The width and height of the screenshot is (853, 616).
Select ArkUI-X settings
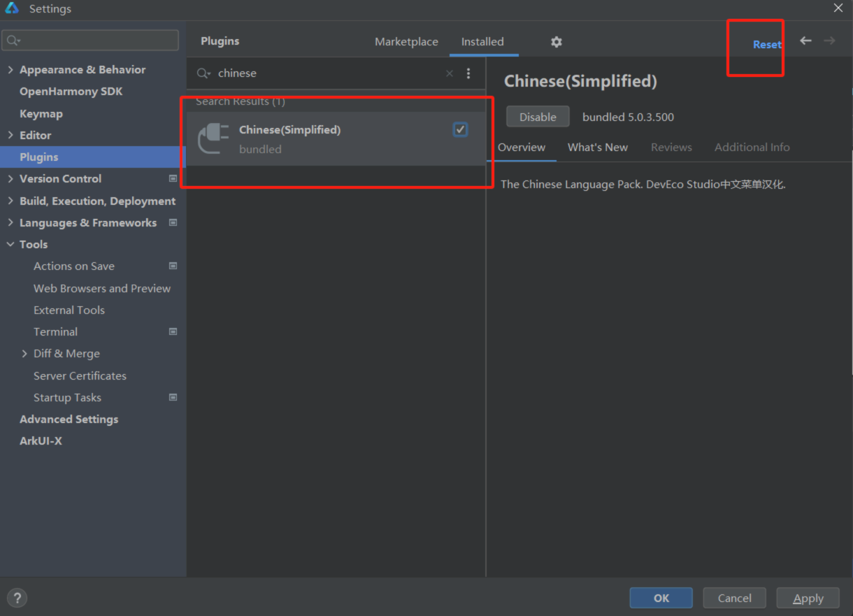(x=41, y=441)
